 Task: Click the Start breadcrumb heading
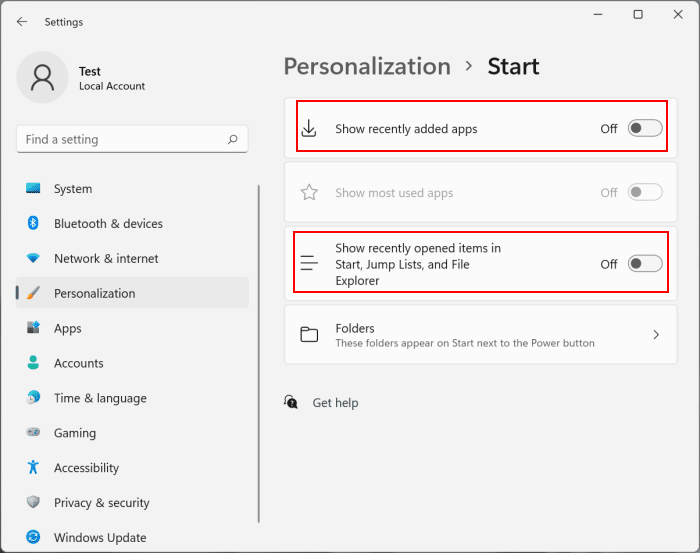click(513, 67)
